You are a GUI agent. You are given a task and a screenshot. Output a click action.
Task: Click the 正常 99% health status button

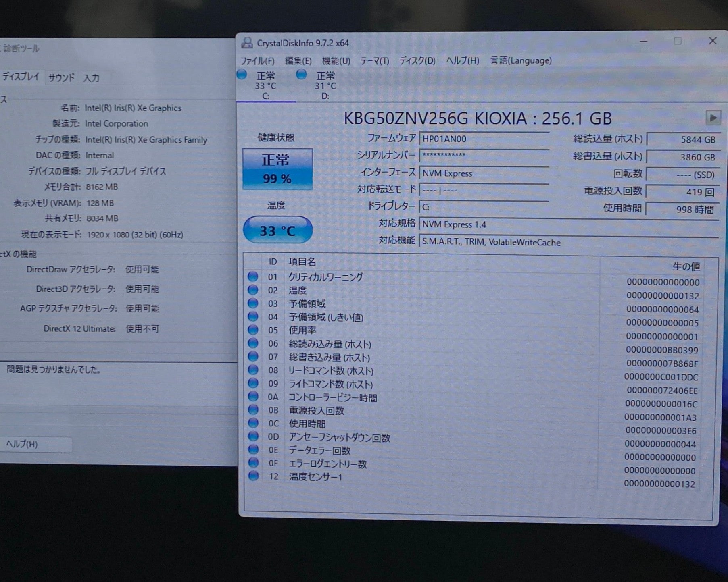coord(277,169)
